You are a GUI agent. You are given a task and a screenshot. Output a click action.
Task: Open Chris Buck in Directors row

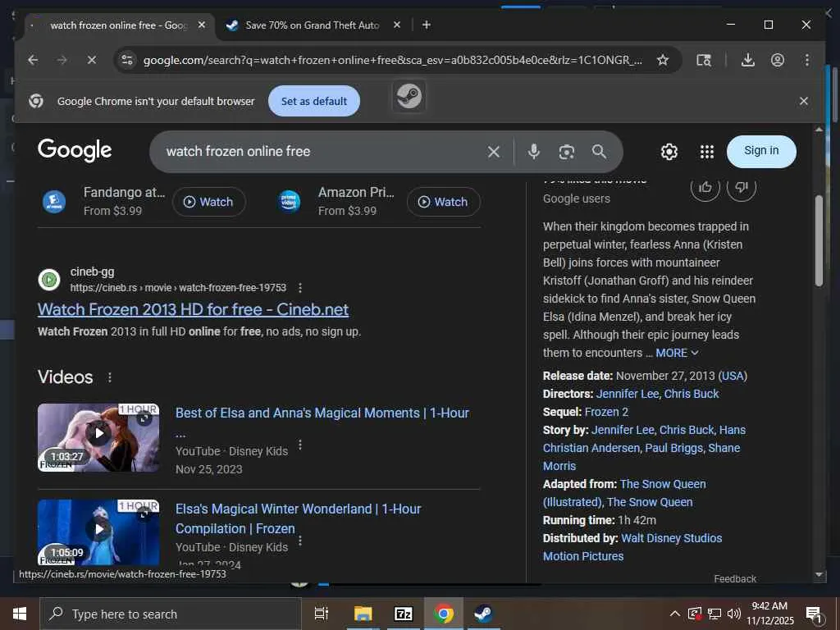point(691,394)
